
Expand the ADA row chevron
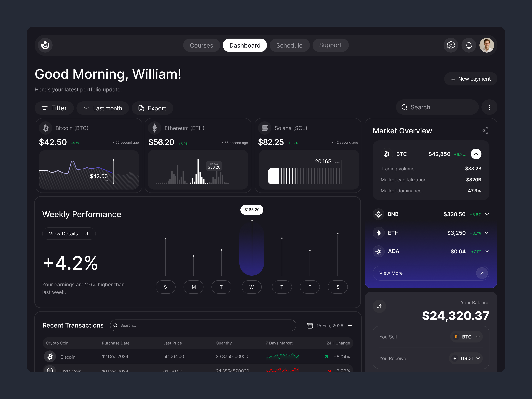point(487,251)
